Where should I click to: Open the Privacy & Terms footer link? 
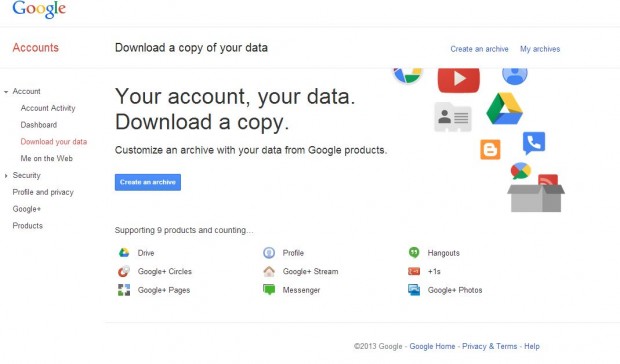pyautogui.click(x=490, y=346)
